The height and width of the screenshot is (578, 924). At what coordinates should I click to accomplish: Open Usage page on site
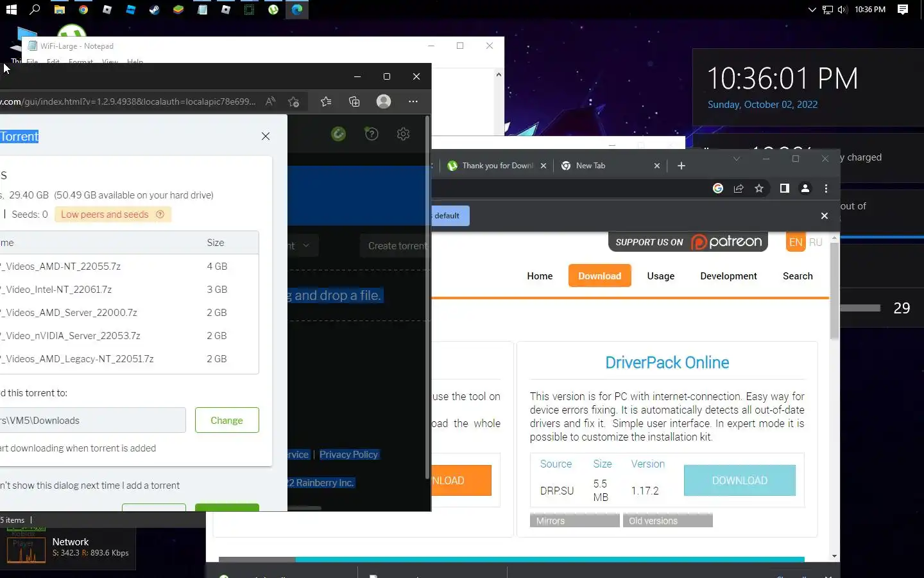(660, 276)
